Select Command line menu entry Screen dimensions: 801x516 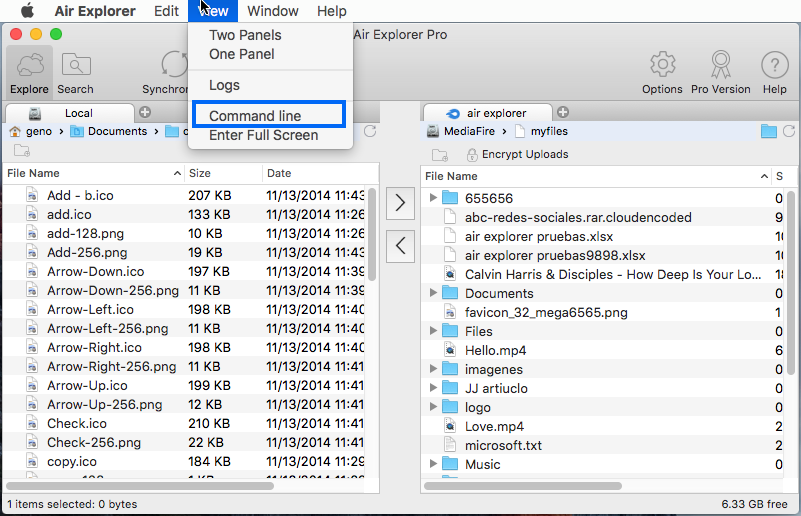pyautogui.click(x=269, y=116)
